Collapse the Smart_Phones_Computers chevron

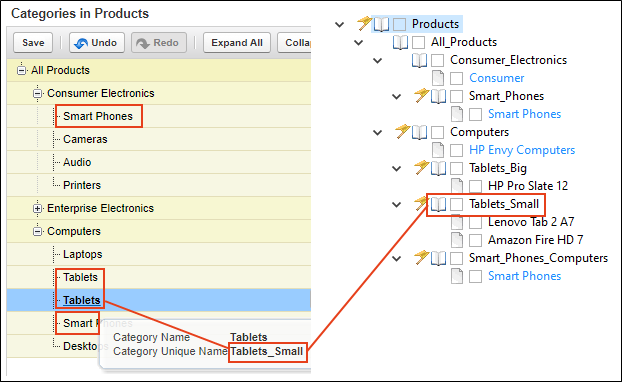[x=397, y=259]
